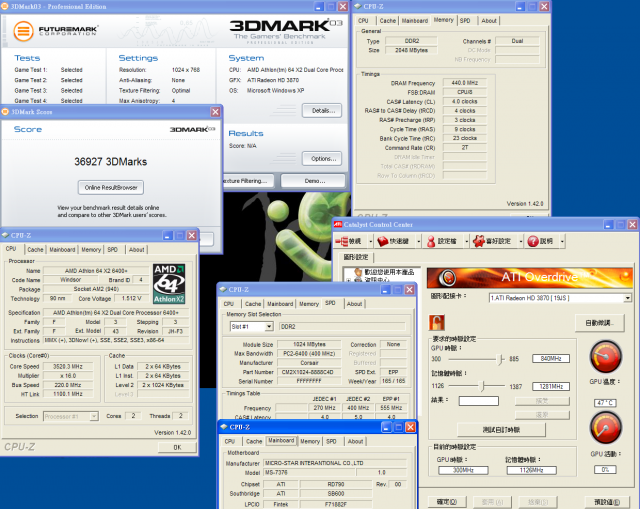Click the Details... button in 3DMark03
Viewport: 640px width, 509px height.
click(x=322, y=111)
